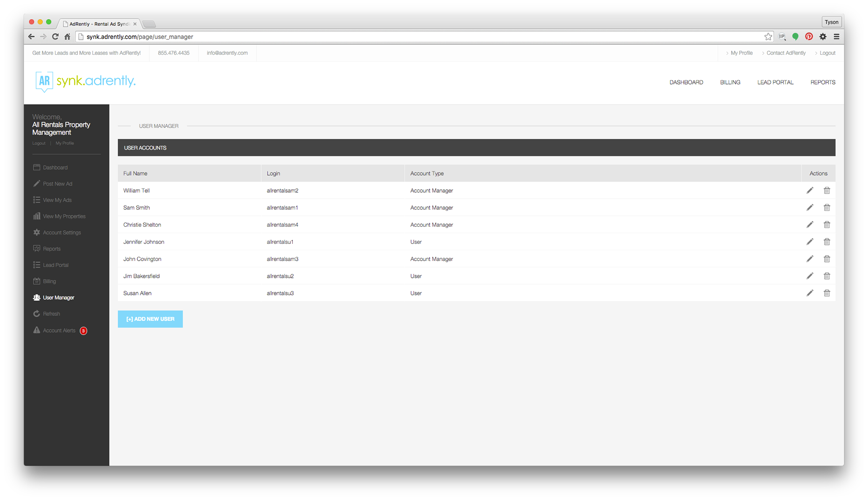The height and width of the screenshot is (500, 868).
Task: Click Contact AdRently link
Action: [x=786, y=53]
